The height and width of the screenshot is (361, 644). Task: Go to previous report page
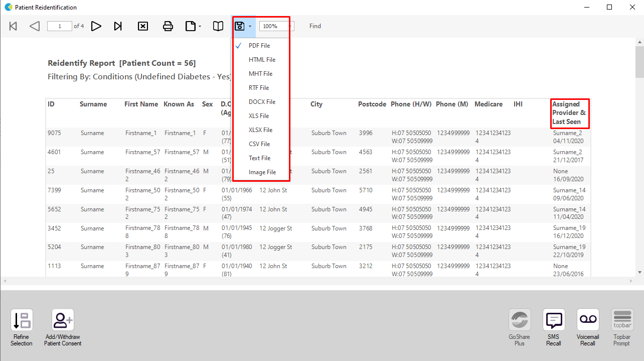click(35, 26)
